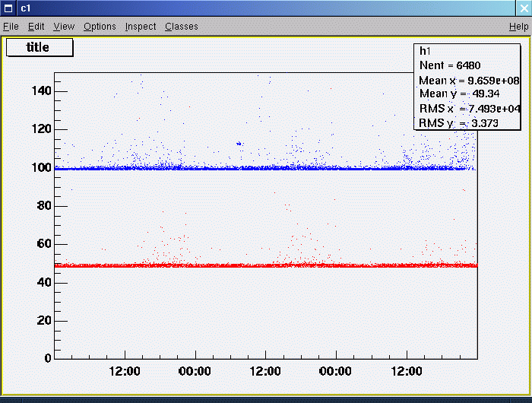The height and width of the screenshot is (403, 532).
Task: Open the Edit menu
Action: pyautogui.click(x=36, y=27)
